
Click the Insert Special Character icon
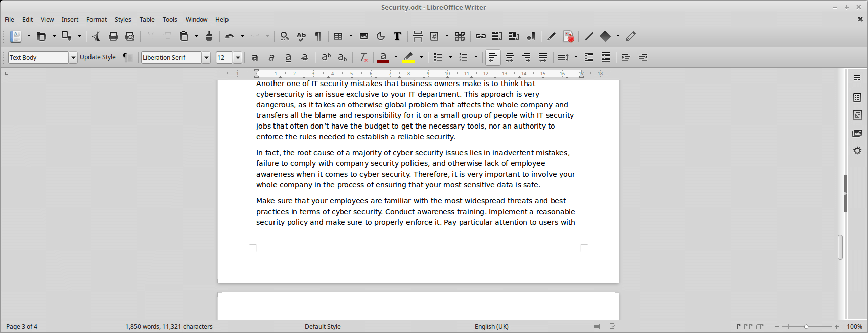(460, 36)
